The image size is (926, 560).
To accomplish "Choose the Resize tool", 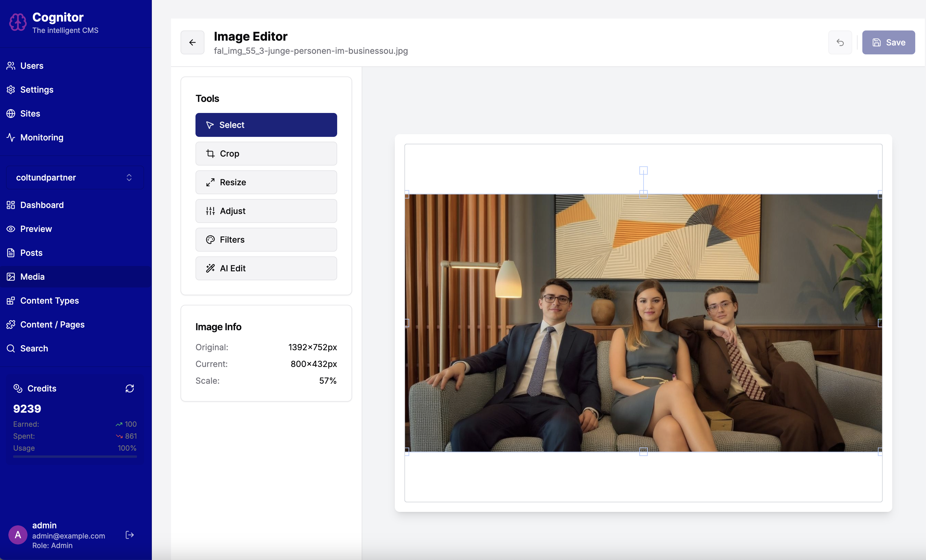I will coord(266,182).
